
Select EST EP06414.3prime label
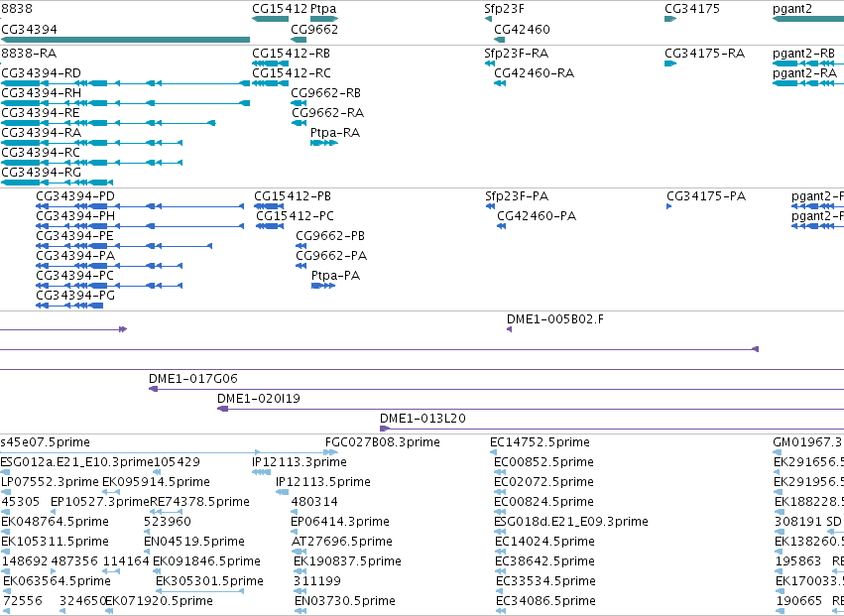pos(340,522)
